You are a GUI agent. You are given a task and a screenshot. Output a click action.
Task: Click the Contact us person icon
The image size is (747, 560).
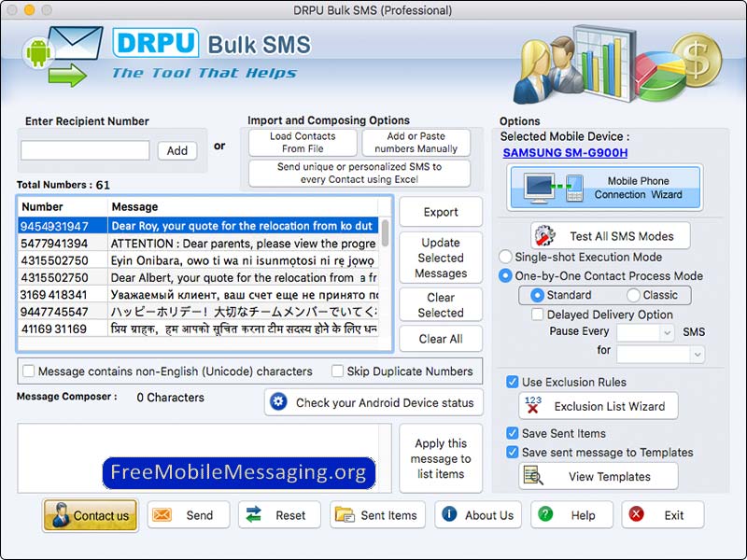pyautogui.click(x=61, y=515)
